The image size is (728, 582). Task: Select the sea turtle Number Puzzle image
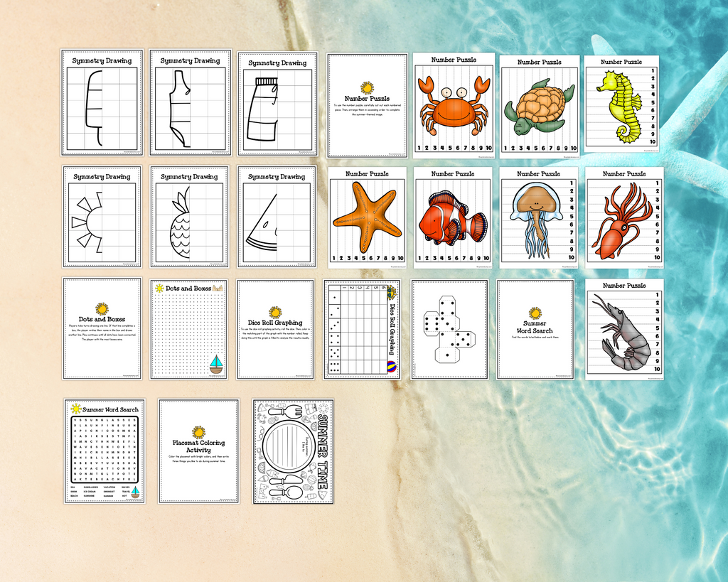pos(540,106)
